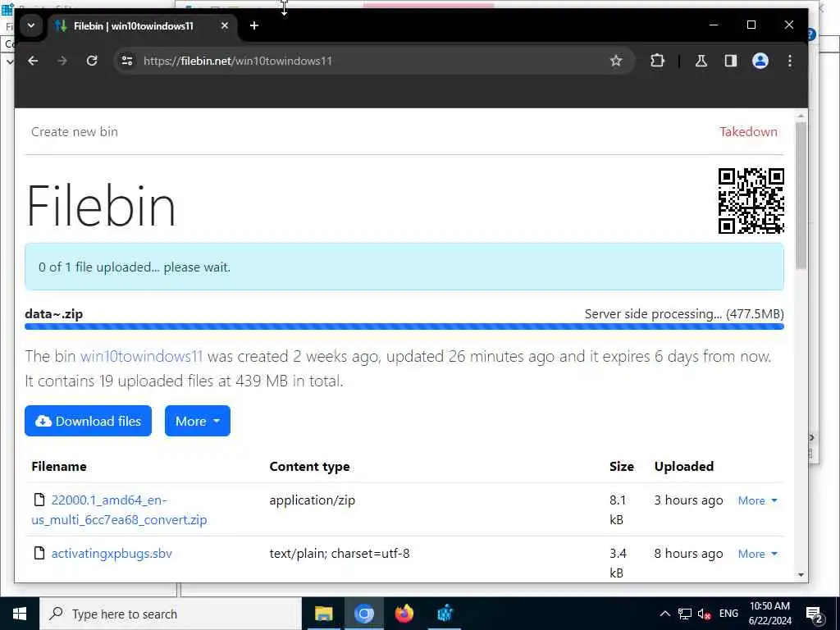Expand More menu for the convert.zip row

click(757, 500)
